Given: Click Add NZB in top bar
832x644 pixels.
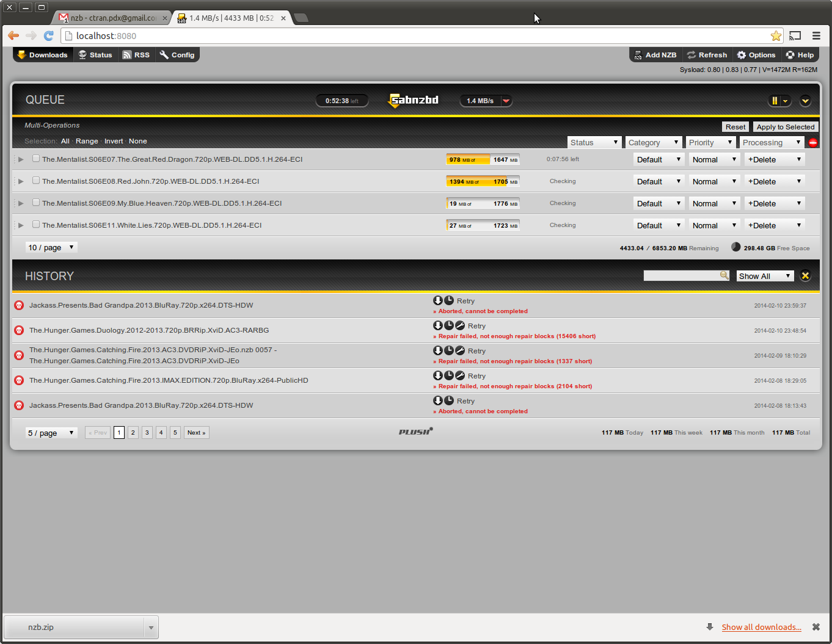Looking at the screenshot, I should [655, 55].
